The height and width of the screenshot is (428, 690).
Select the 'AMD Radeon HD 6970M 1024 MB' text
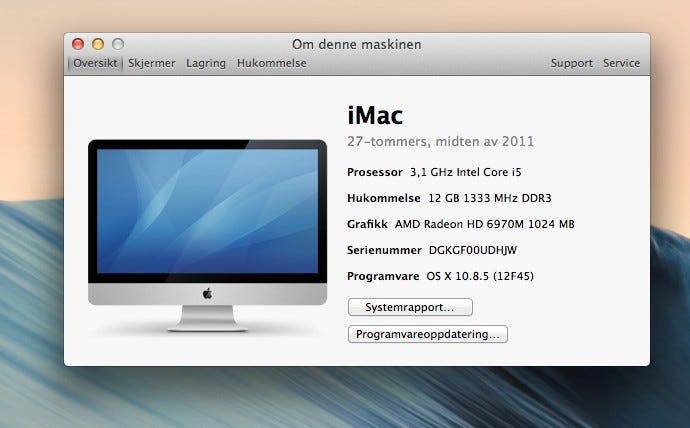click(x=485, y=224)
